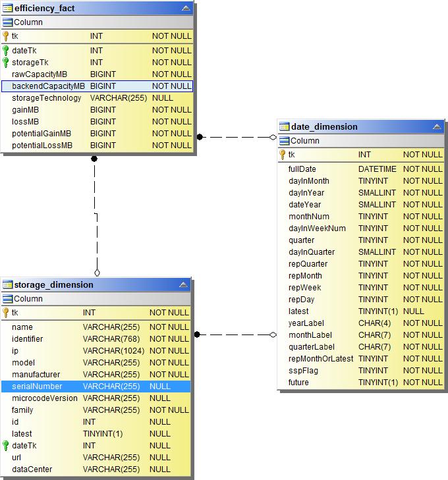Image resolution: width=448 pixels, height=480 pixels.
Task: Select the highlighted serialNumber column row
Action: [96, 387]
